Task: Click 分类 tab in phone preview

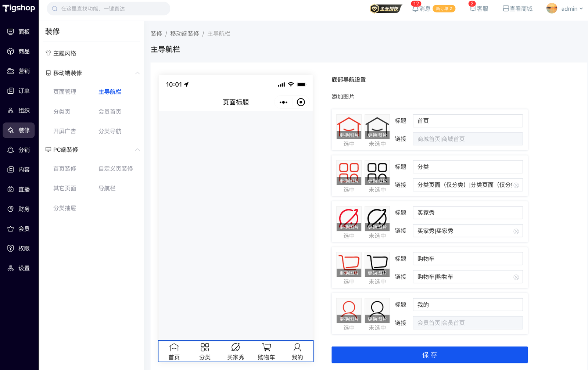Action: click(x=205, y=352)
